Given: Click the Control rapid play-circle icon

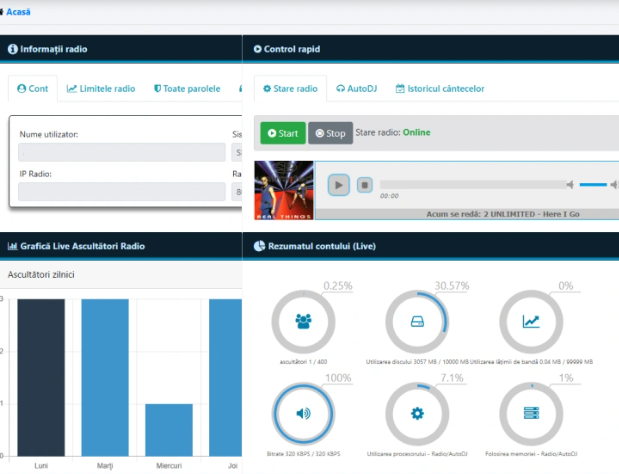Looking at the screenshot, I should pos(257,49).
